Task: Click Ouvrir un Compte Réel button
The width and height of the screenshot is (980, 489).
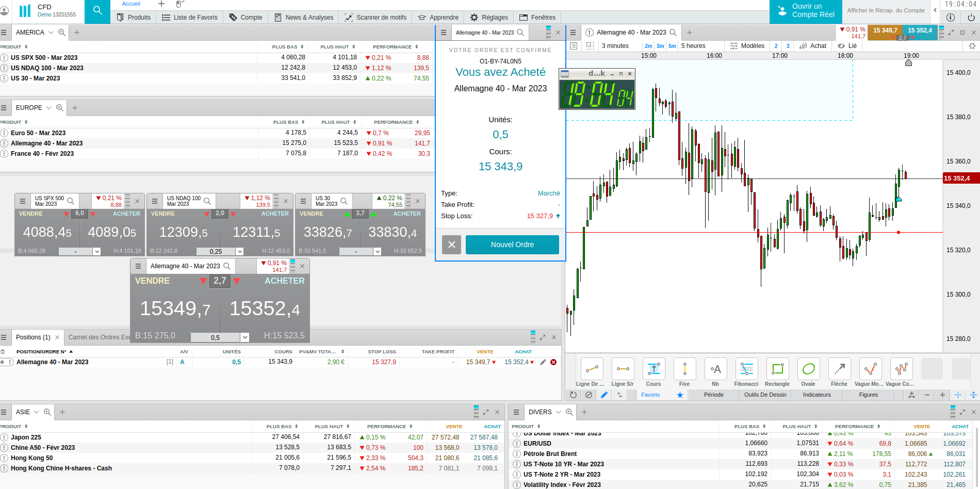Action: pyautogui.click(x=806, y=11)
